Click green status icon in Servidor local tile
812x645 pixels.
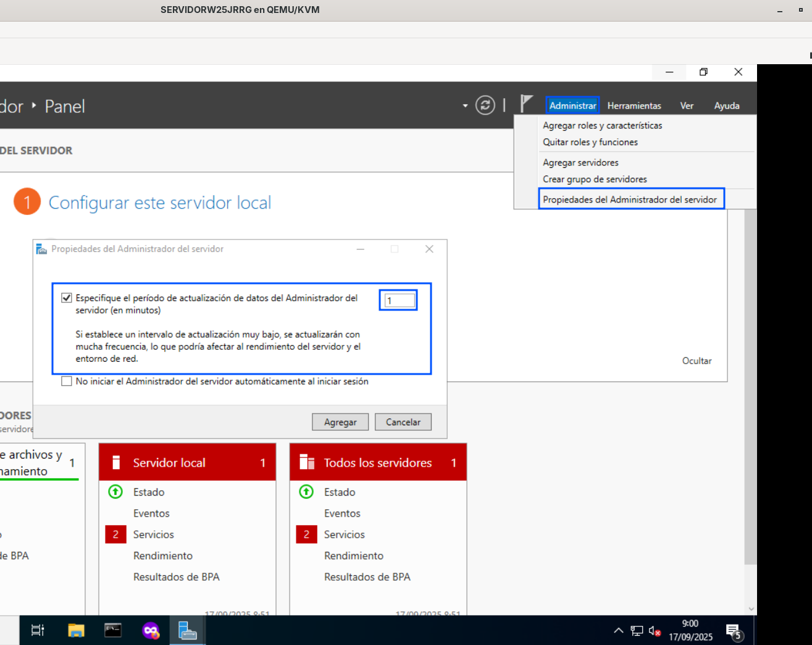pyautogui.click(x=115, y=492)
